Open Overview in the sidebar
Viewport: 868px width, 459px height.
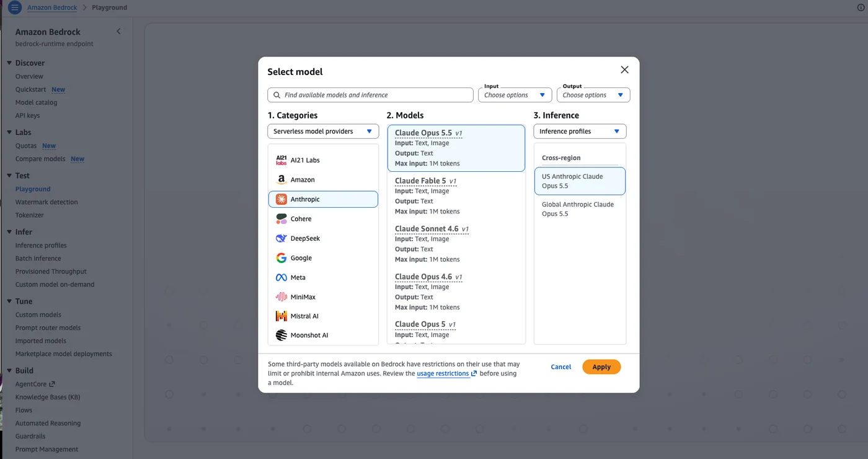pyautogui.click(x=29, y=76)
